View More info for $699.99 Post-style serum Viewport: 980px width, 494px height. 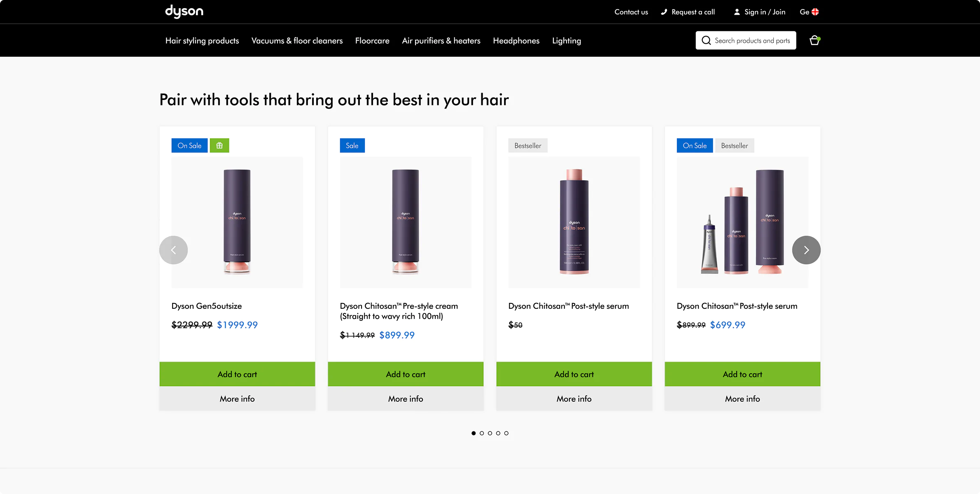tap(742, 398)
